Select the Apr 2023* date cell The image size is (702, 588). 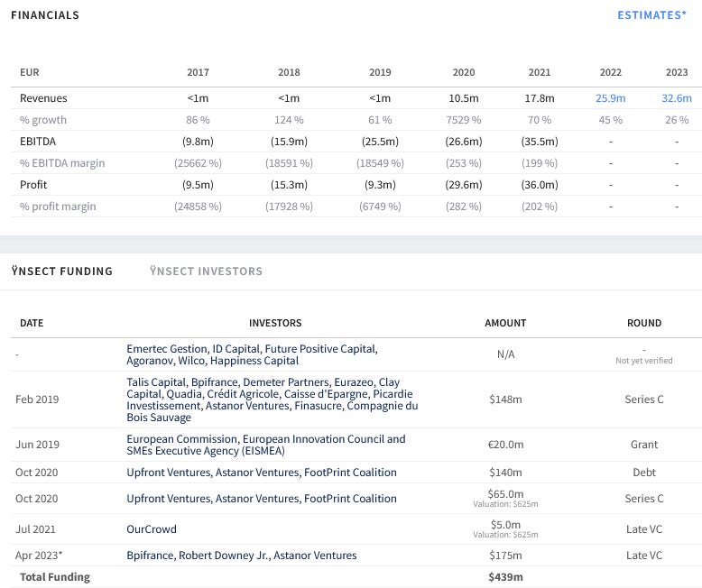[x=39, y=556]
